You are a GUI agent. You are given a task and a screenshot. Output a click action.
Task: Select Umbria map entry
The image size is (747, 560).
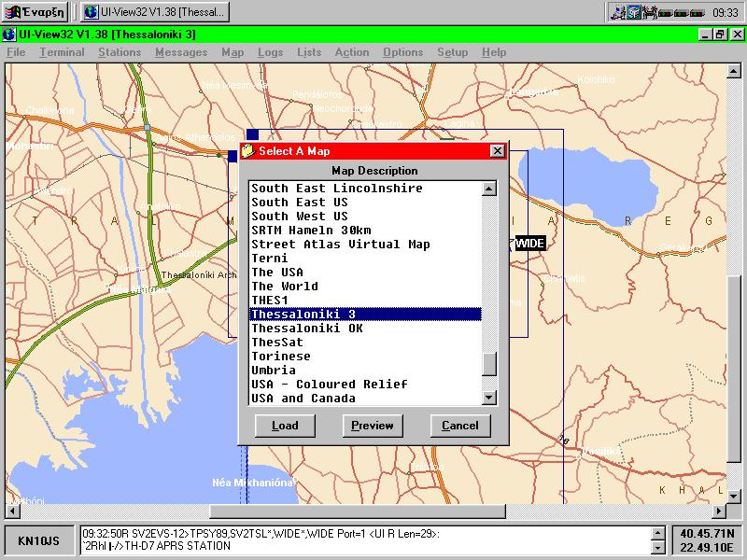[365, 370]
